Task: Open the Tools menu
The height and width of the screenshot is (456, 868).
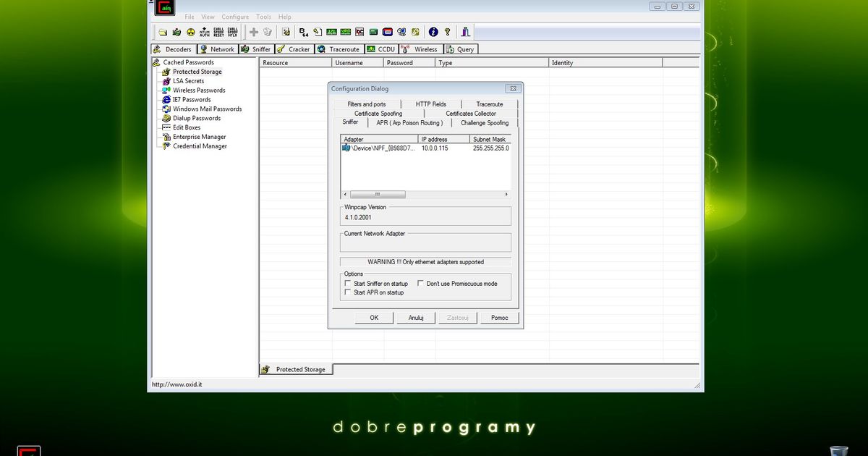Action: (x=263, y=17)
